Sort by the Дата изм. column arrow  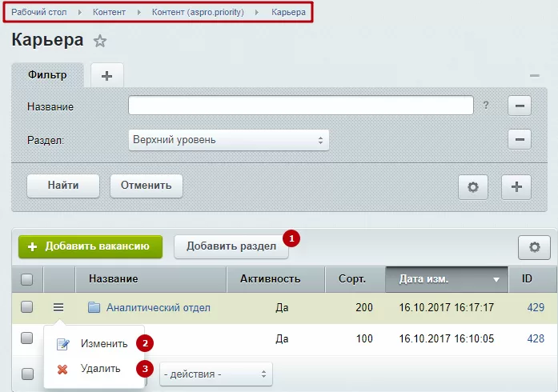click(496, 279)
